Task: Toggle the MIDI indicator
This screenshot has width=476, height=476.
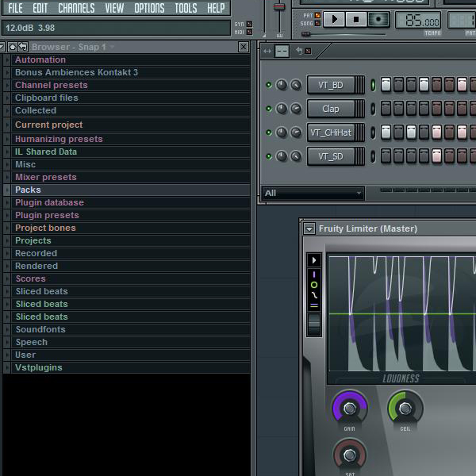Action: tap(249, 32)
